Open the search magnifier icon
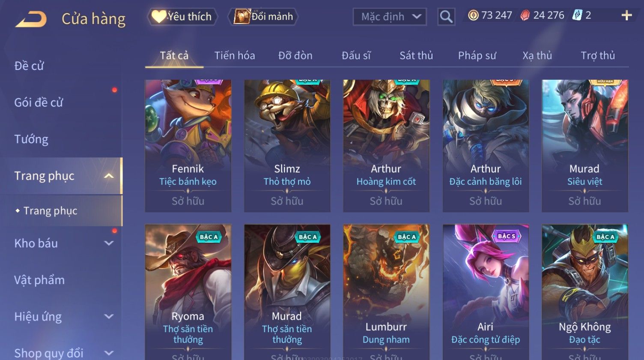The height and width of the screenshot is (360, 644). tap(446, 17)
